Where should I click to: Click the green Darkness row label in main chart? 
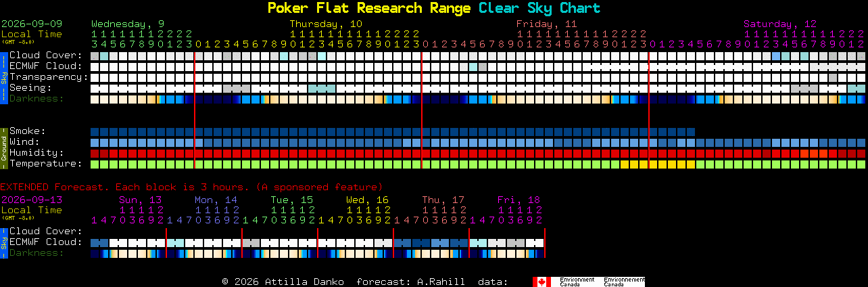(37, 98)
